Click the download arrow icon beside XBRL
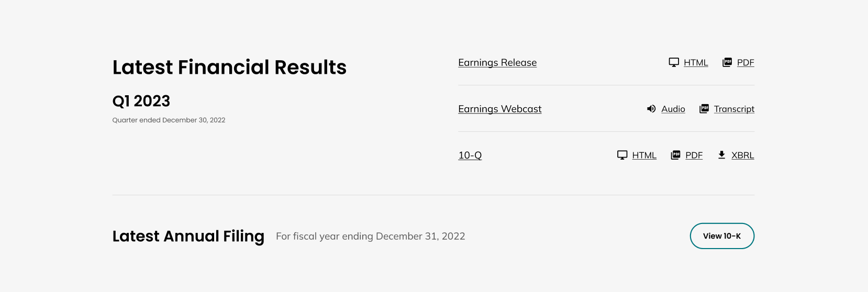Viewport: 868px width, 292px height. tap(721, 155)
